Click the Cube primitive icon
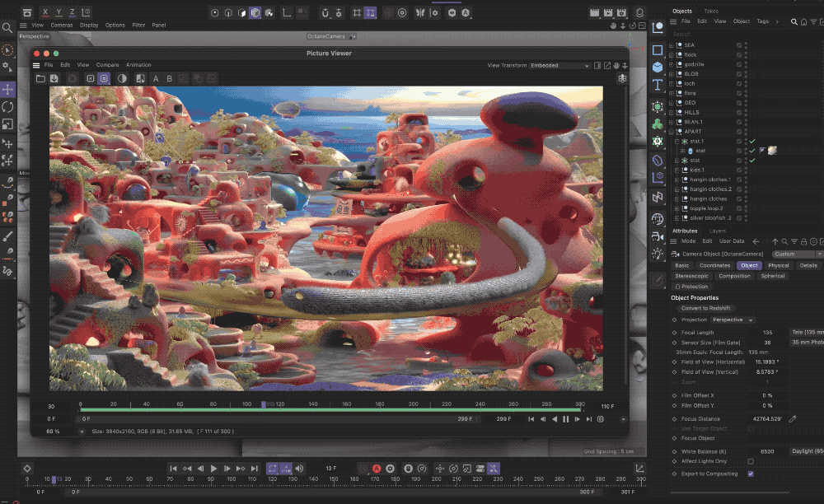Image resolution: width=824 pixels, height=504 pixels. [x=658, y=67]
